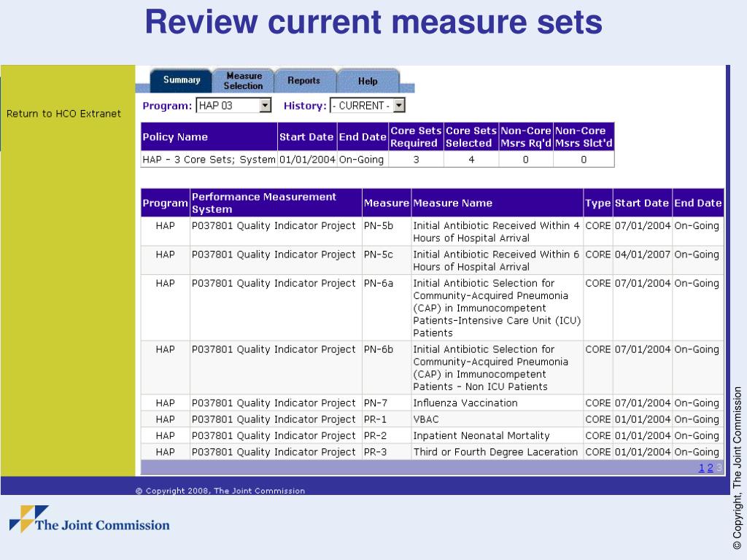Screen dimensions: 747x560
Task: Click the Copyright 2008 footer text
Action: (x=220, y=491)
